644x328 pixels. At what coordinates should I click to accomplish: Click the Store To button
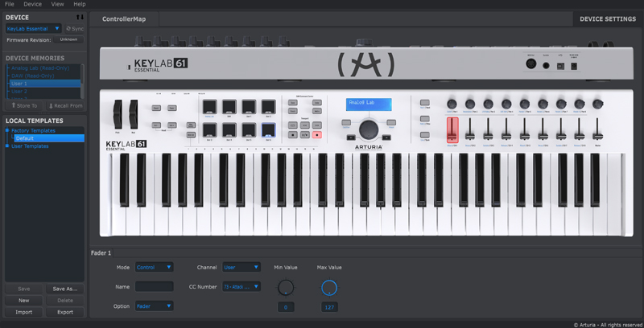pyautogui.click(x=24, y=105)
